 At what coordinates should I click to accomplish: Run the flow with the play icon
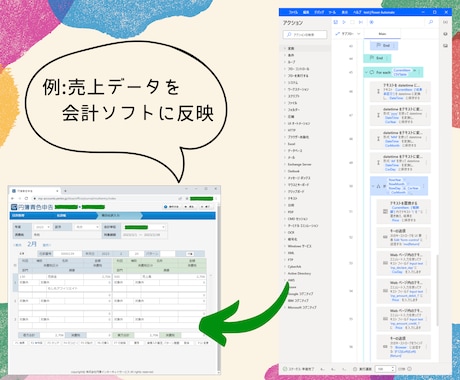click(x=344, y=22)
